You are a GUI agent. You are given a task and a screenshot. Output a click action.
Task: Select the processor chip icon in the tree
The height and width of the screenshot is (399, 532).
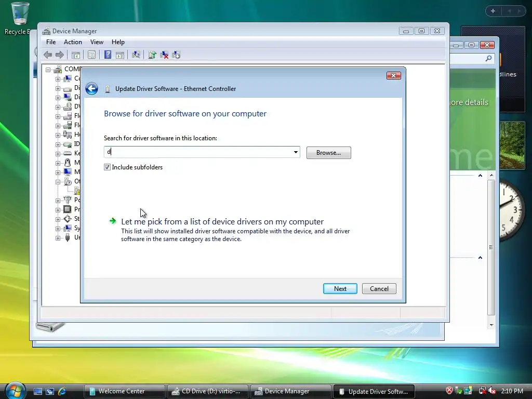tap(68, 209)
